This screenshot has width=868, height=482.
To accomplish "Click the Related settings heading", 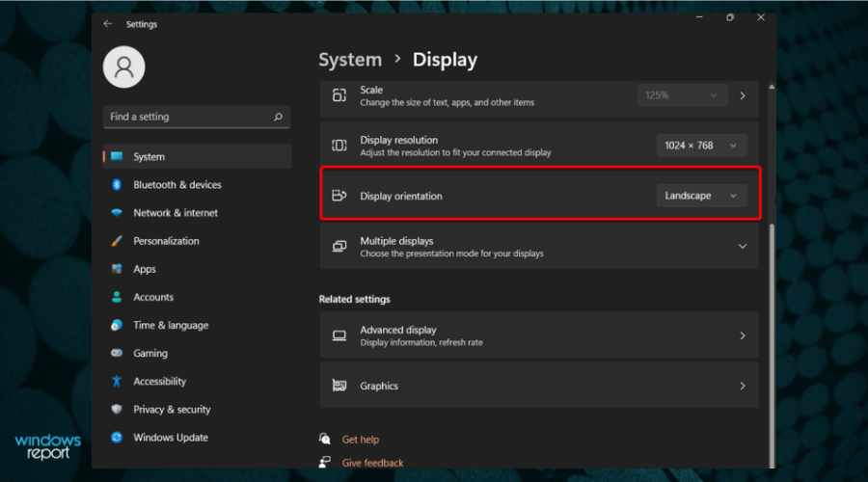I will coord(354,299).
